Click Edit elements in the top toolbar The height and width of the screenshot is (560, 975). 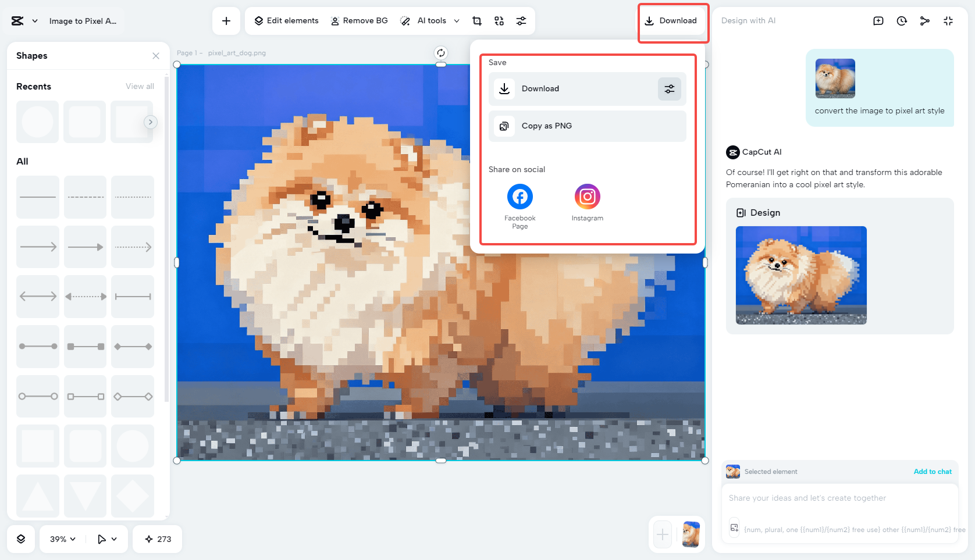coord(285,20)
